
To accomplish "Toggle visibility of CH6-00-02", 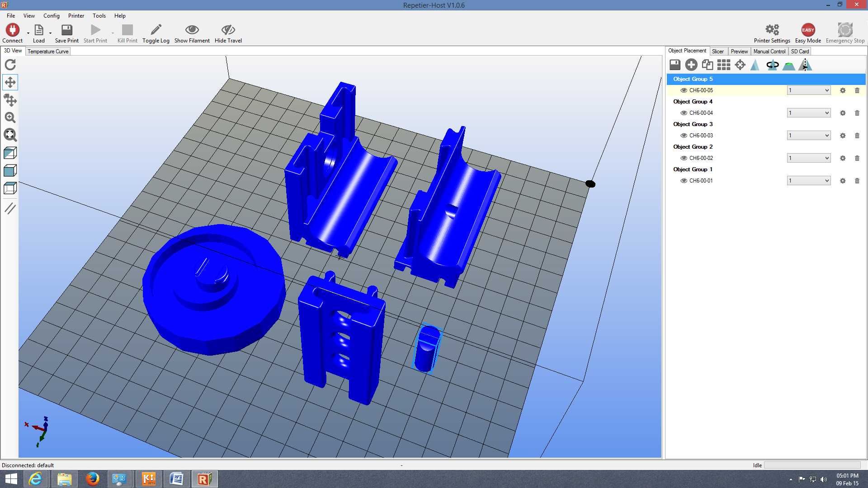I will 684,158.
